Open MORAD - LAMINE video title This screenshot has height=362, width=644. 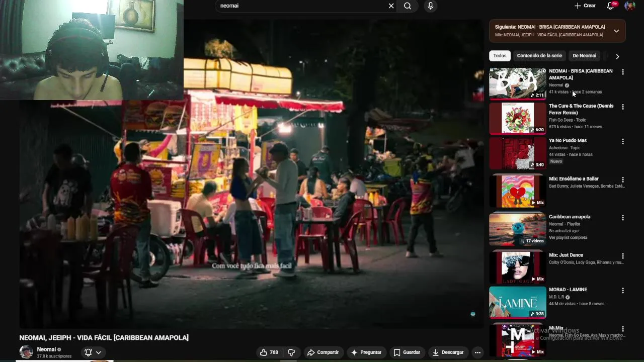[x=568, y=290]
